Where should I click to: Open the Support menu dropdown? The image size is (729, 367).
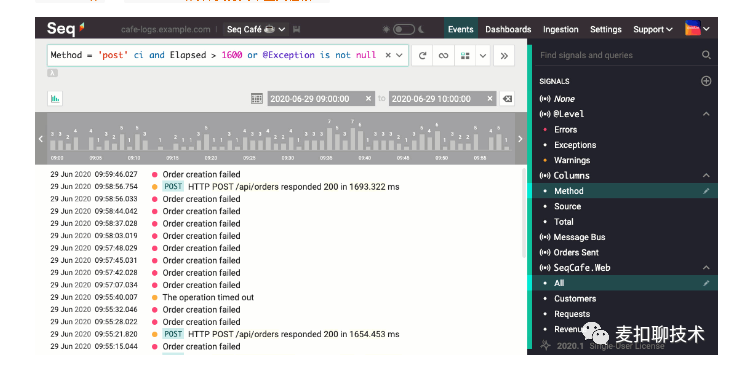coord(653,29)
